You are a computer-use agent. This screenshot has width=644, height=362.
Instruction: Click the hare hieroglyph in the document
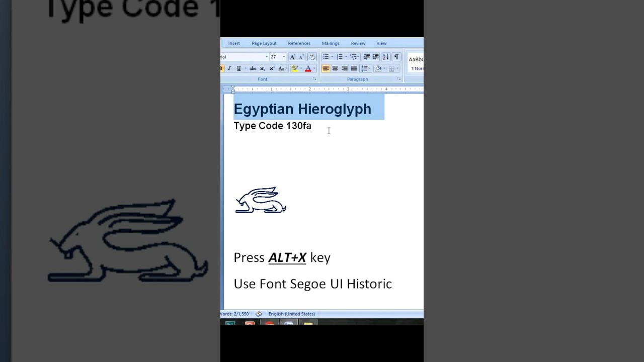click(261, 200)
